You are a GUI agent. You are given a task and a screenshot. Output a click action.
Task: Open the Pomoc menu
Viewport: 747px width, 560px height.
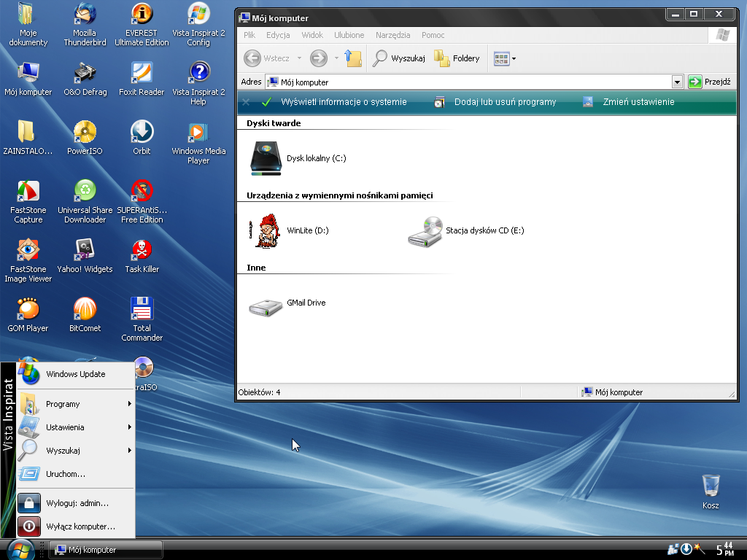pyautogui.click(x=433, y=35)
